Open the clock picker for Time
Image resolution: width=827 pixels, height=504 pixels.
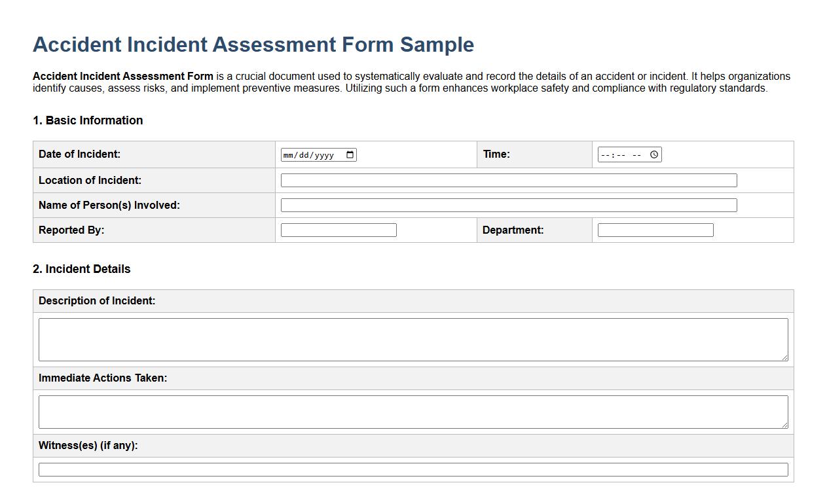(653, 154)
